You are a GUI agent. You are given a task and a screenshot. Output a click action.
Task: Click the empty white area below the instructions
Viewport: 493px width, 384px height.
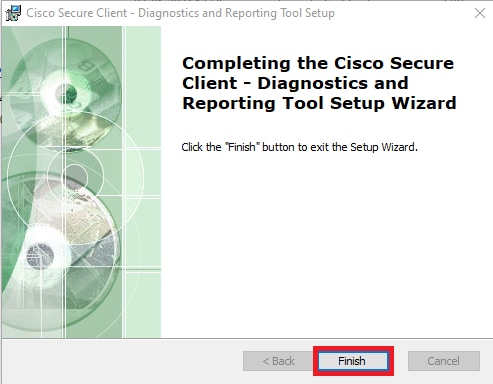coord(327,243)
